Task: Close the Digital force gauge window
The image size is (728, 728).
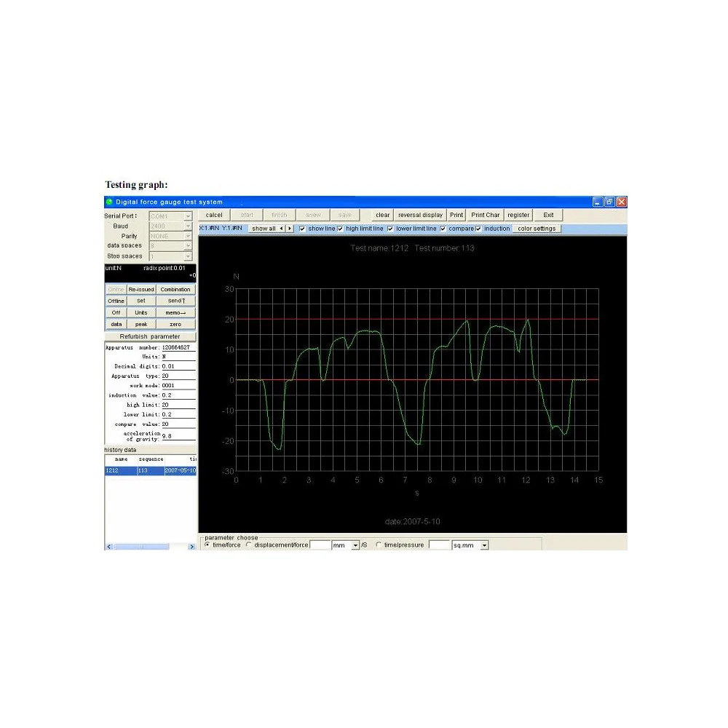Action: pyautogui.click(x=621, y=202)
